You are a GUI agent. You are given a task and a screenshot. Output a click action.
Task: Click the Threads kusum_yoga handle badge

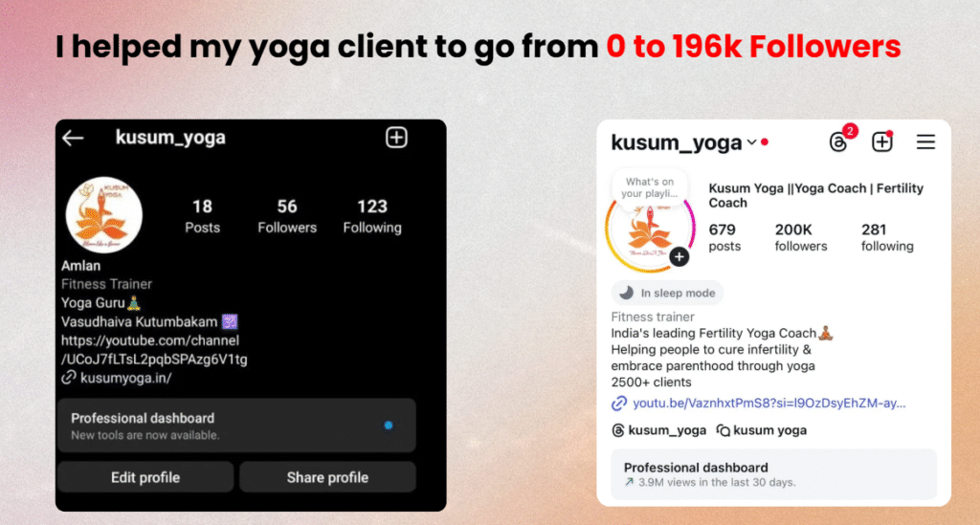[x=658, y=430]
